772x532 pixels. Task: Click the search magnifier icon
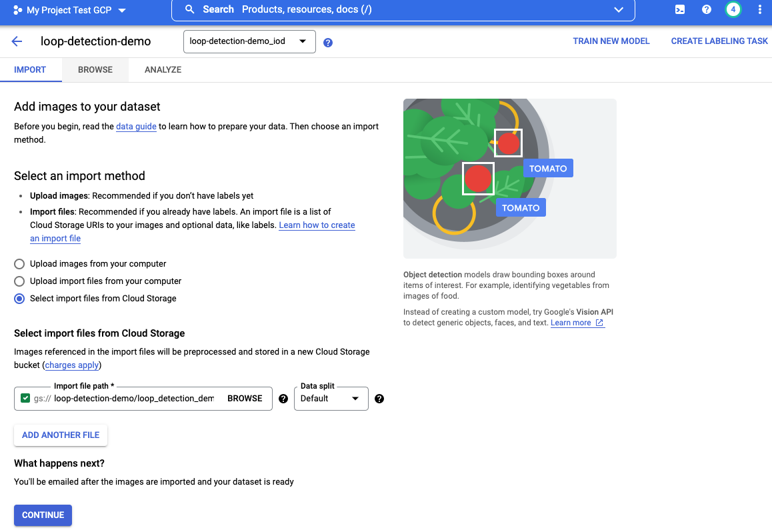coord(189,9)
